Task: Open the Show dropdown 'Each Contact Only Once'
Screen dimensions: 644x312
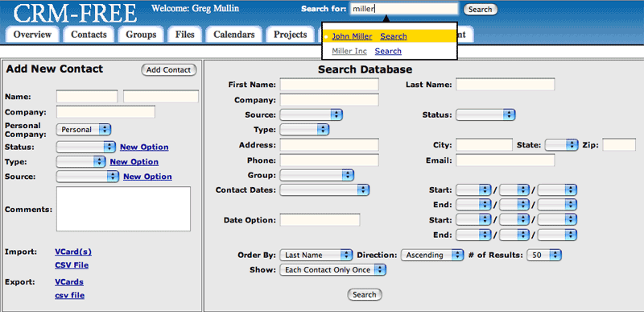Action: (333, 269)
